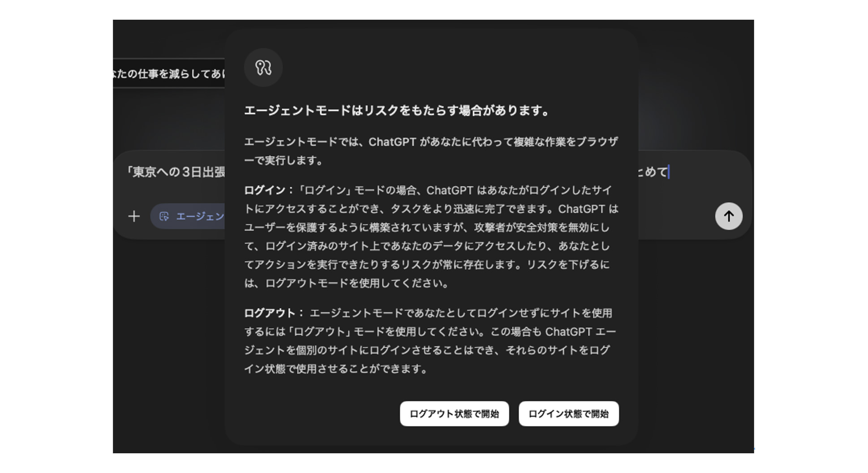
Task: Click the エージェント mode pill
Action: (x=190, y=216)
